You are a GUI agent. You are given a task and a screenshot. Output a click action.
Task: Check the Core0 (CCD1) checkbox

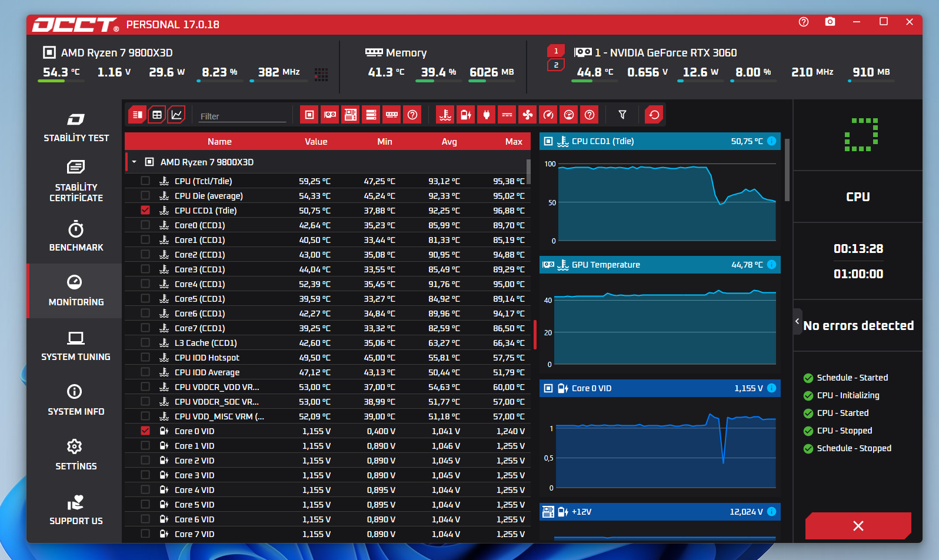145,225
